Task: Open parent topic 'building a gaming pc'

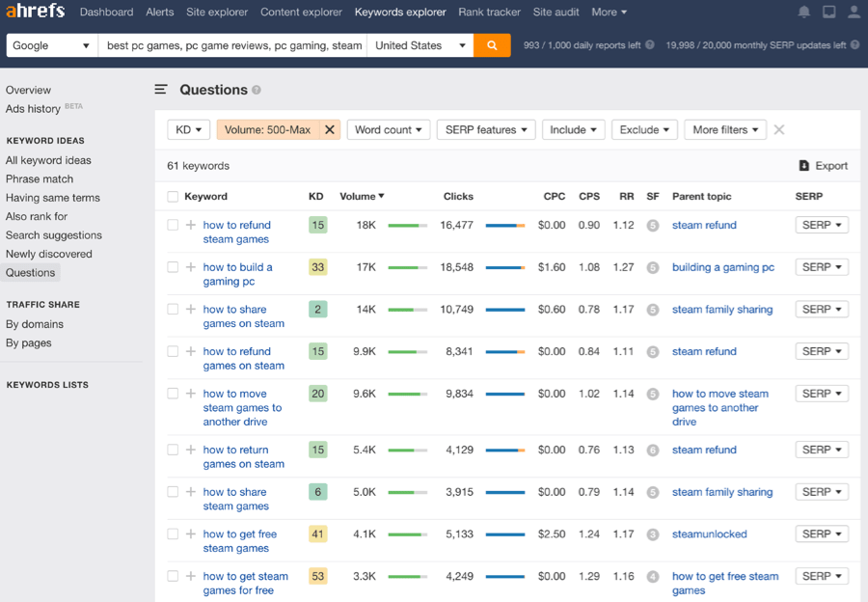Action: pyautogui.click(x=723, y=267)
